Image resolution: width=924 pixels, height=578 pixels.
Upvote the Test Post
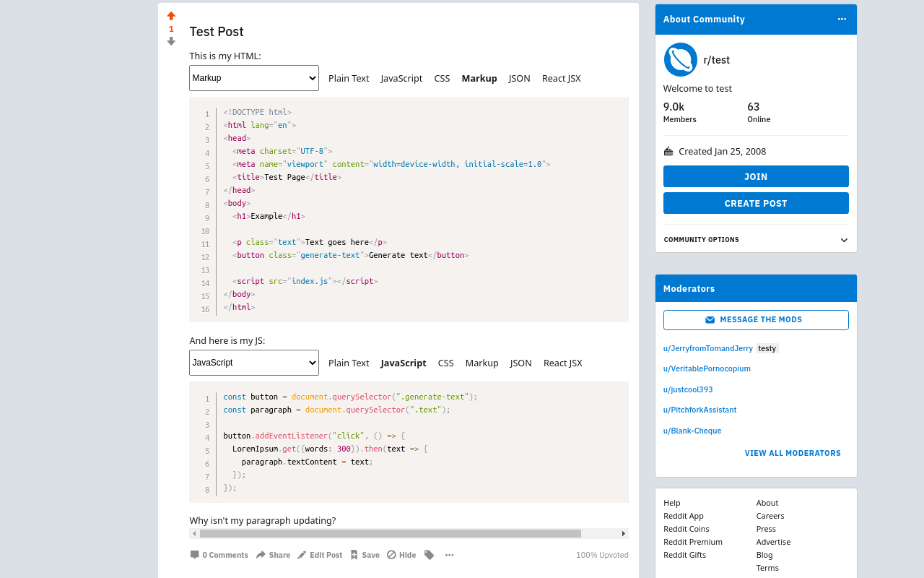coord(171,15)
